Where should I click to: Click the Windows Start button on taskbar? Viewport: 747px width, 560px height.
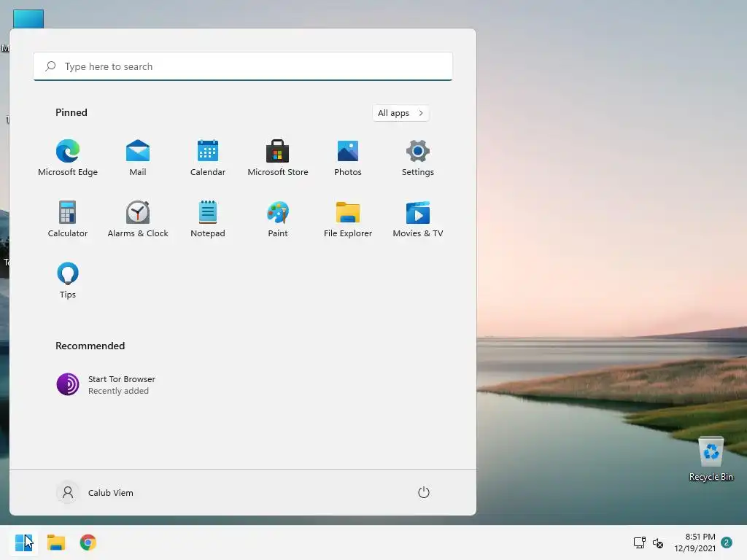23,542
